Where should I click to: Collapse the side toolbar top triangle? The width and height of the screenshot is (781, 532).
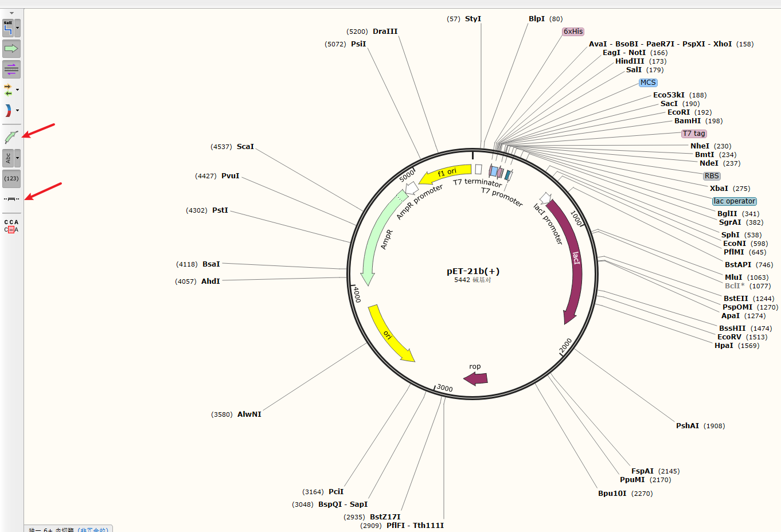pos(11,13)
